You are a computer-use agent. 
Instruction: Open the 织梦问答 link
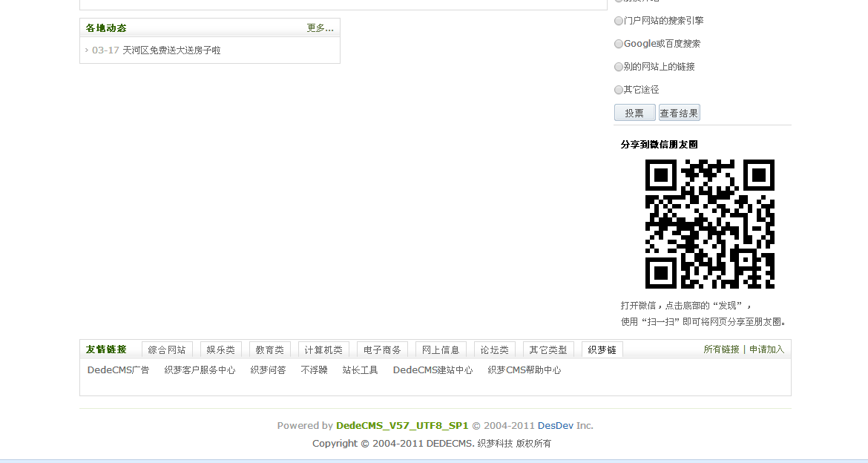pyautogui.click(x=268, y=370)
